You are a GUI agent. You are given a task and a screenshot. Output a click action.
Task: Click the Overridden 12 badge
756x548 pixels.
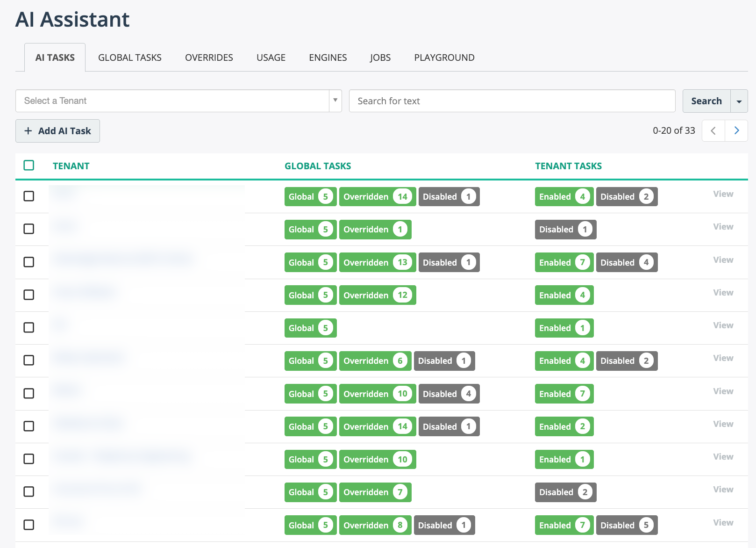point(377,296)
